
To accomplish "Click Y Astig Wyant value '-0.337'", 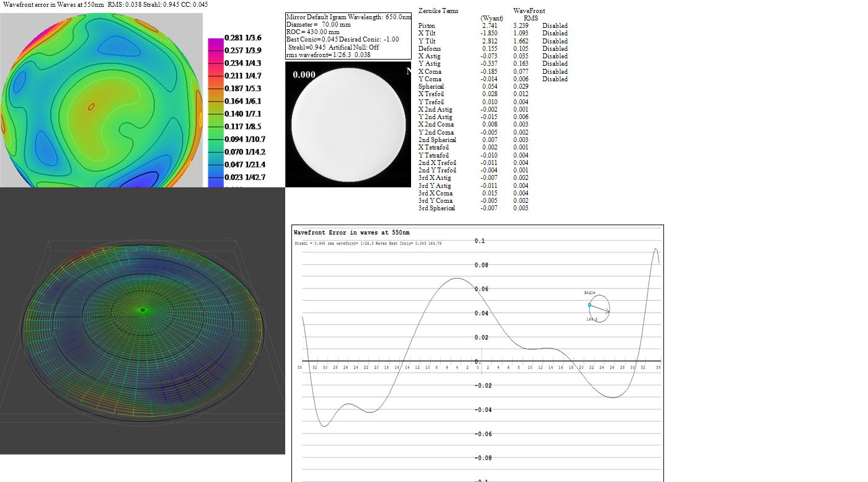I will coord(489,64).
